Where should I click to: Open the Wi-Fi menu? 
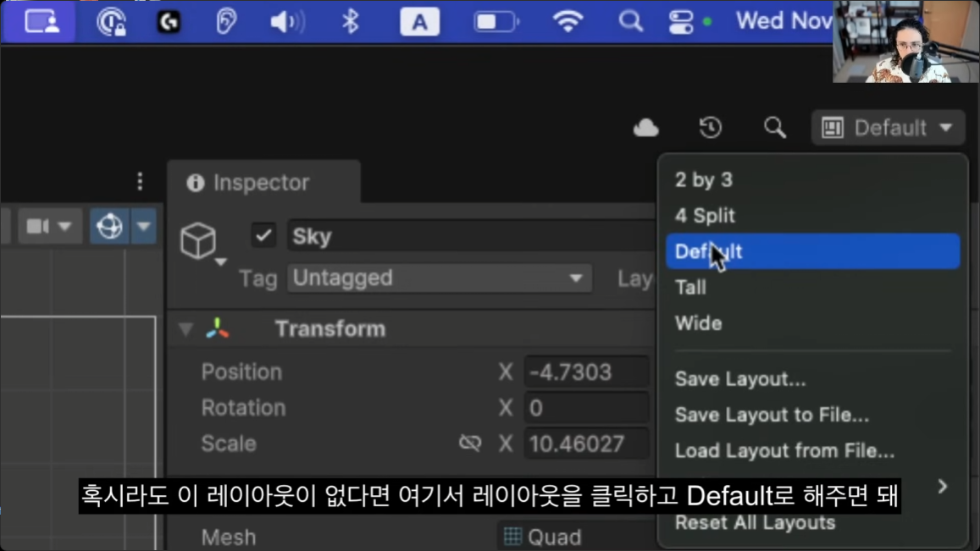tap(568, 22)
